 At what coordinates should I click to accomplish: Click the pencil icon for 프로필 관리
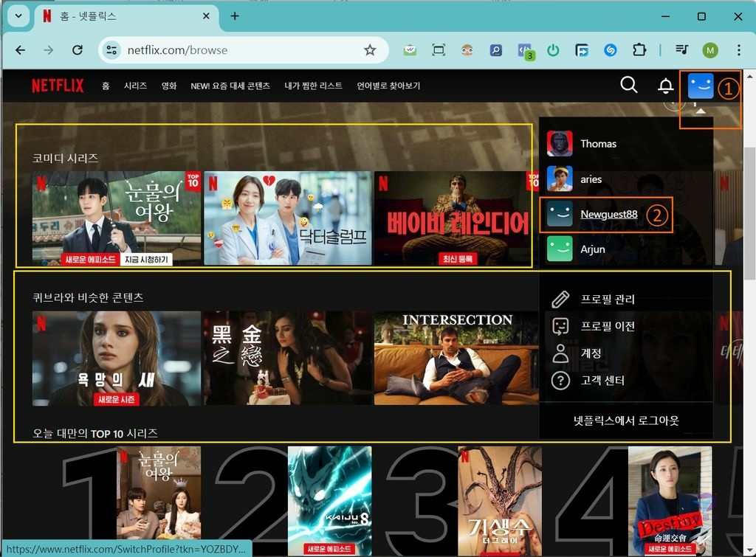(x=560, y=300)
